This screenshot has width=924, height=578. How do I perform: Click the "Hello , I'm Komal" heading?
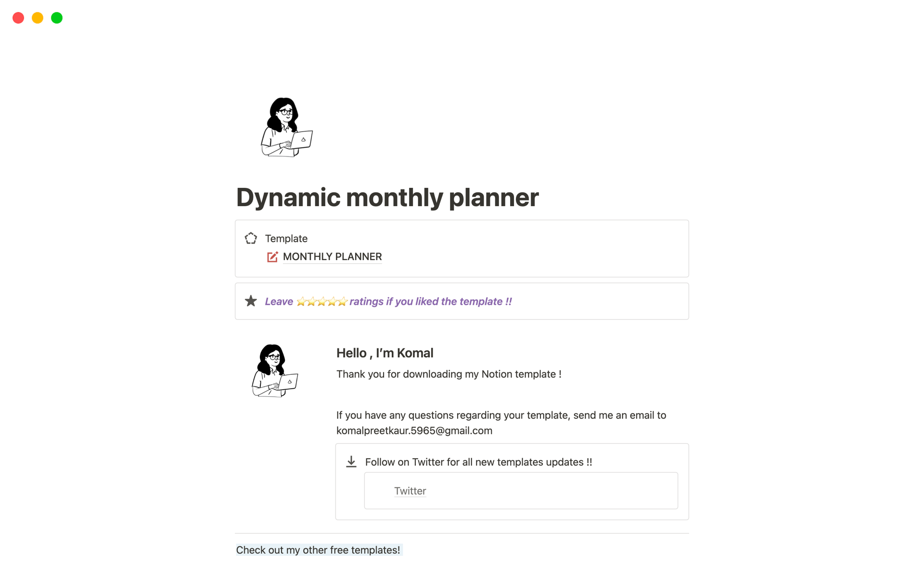coord(385,353)
